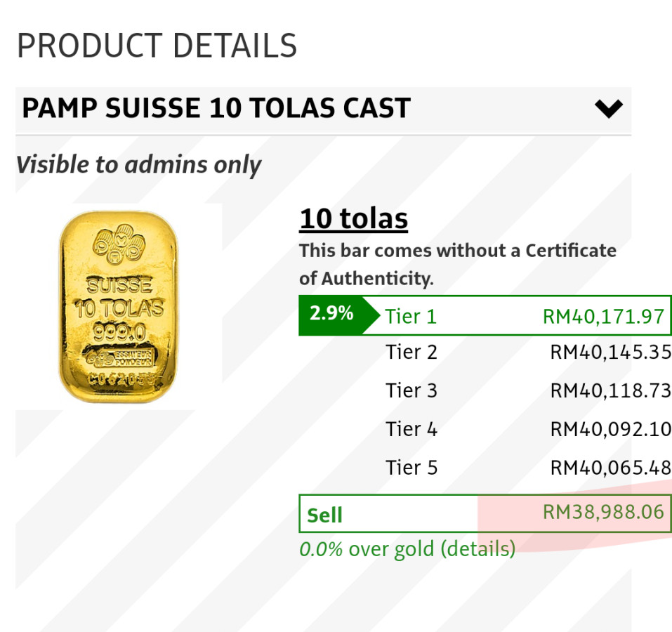Click the PAMP SUISSE 10 TOLAS CAST title
672x632 pixels.
coord(216,109)
